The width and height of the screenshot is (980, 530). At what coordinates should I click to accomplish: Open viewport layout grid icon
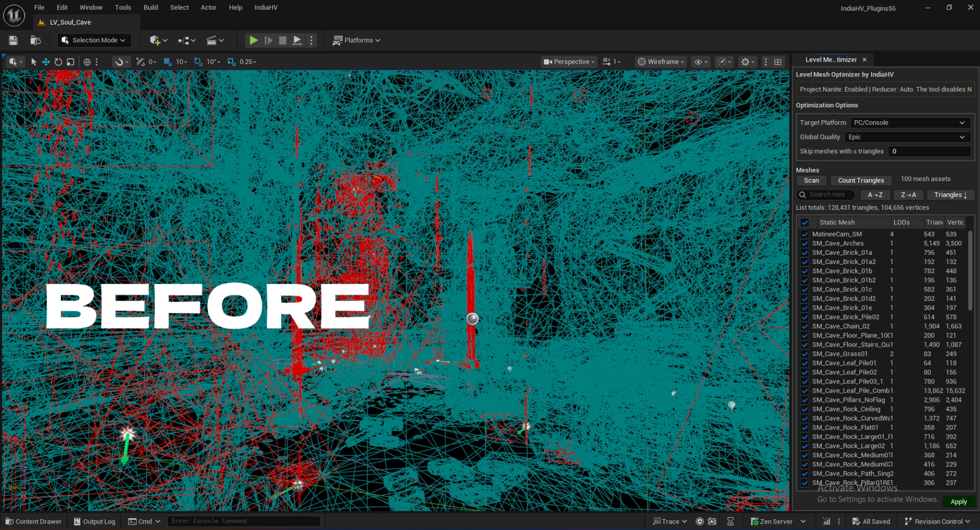(778, 62)
